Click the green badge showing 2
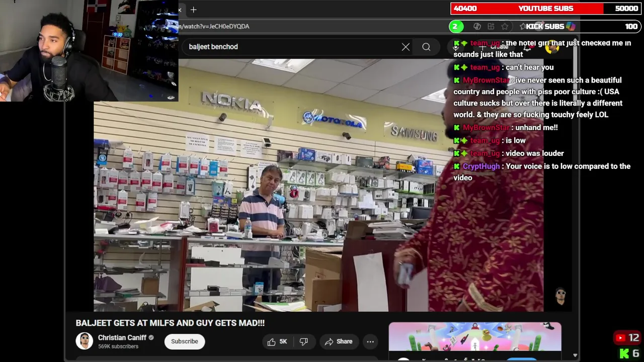The image size is (644, 362). (x=455, y=26)
